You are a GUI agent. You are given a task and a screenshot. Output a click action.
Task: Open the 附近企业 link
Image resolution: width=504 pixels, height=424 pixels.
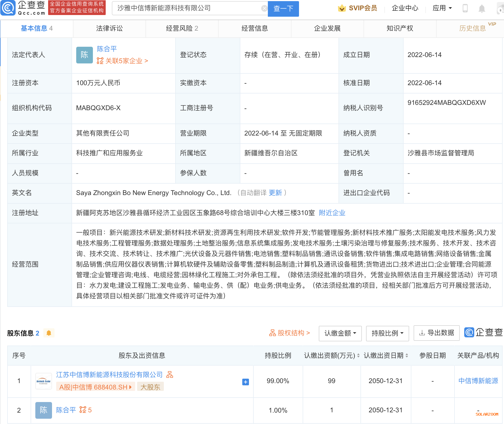tap(332, 213)
